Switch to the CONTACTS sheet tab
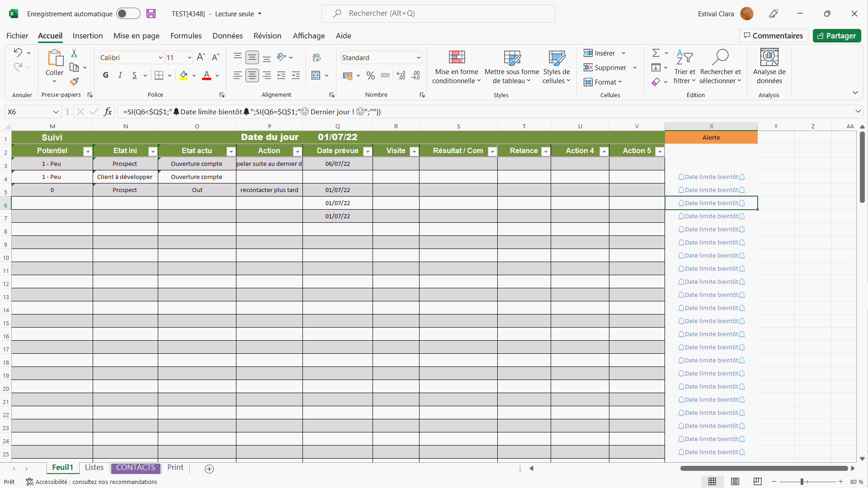The image size is (868, 488). [x=136, y=467]
